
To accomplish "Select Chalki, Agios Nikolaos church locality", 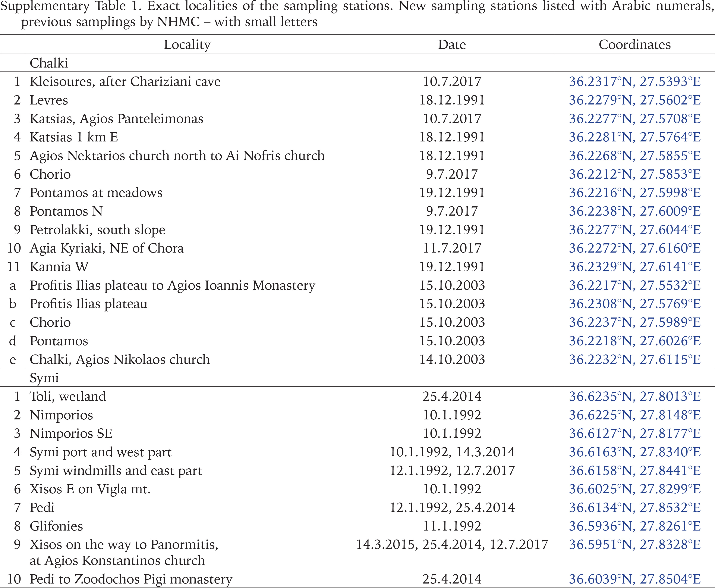I will pos(120,360).
